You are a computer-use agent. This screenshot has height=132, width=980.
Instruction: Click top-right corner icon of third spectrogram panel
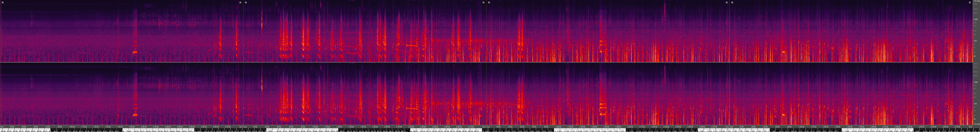[726, 2]
